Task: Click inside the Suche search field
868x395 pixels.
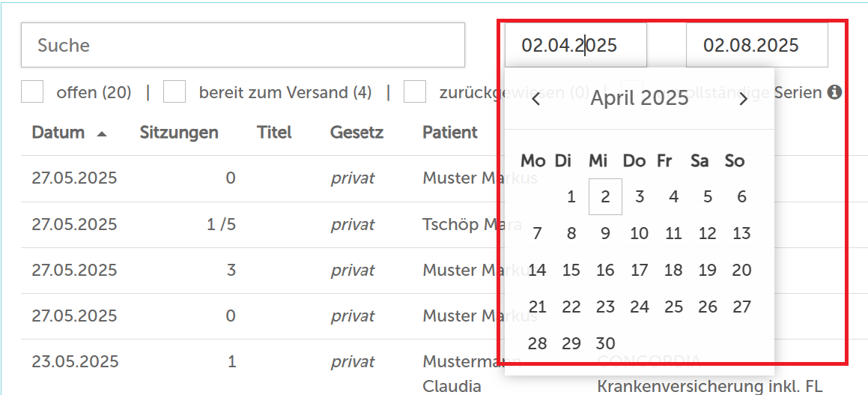Action: [x=243, y=45]
